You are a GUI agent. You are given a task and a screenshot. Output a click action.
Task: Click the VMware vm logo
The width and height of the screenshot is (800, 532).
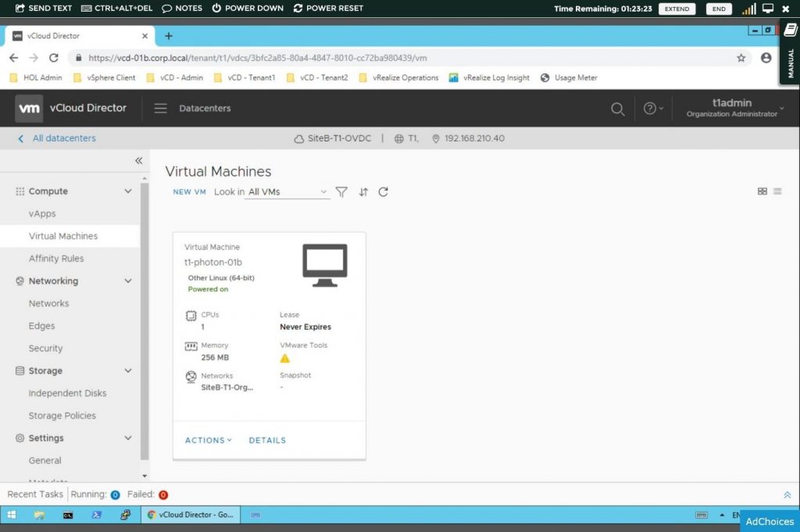click(29, 108)
